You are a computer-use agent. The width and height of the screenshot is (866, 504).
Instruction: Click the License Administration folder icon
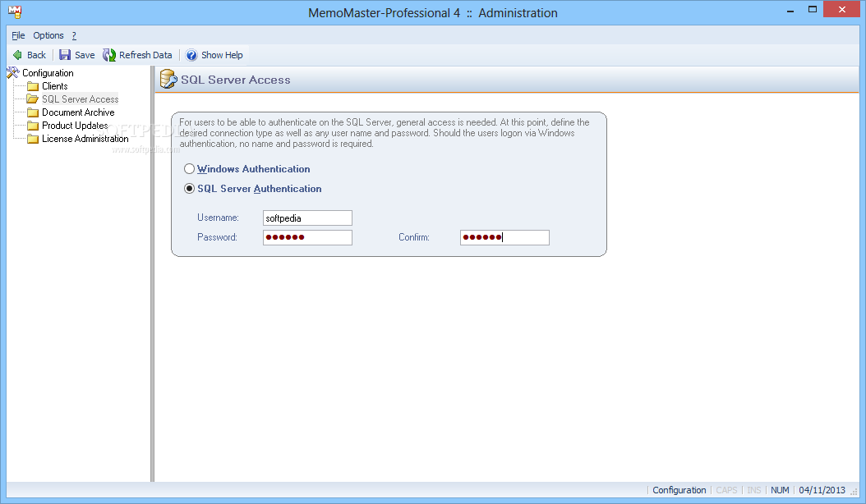pyautogui.click(x=33, y=139)
